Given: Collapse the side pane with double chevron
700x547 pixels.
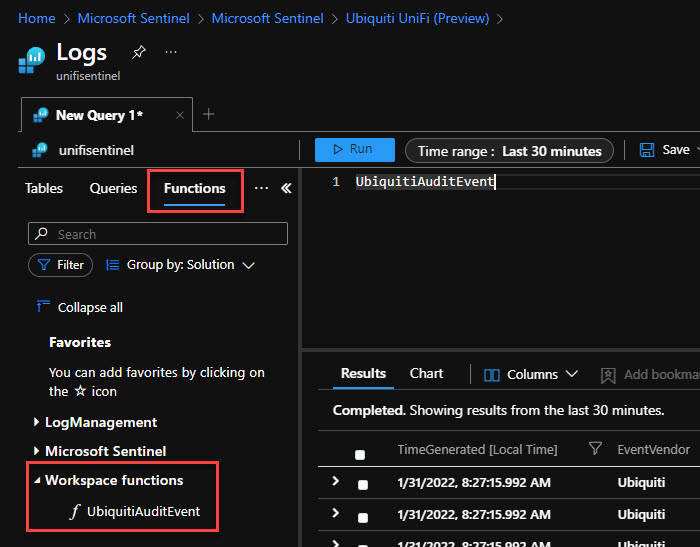Looking at the screenshot, I should point(286,188).
